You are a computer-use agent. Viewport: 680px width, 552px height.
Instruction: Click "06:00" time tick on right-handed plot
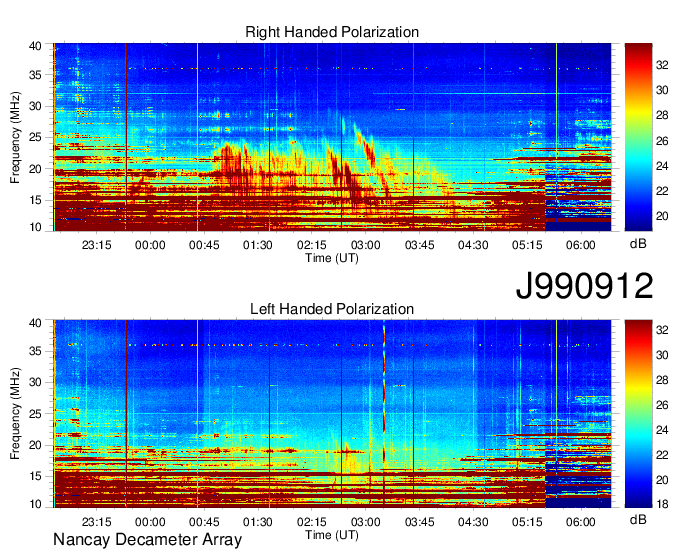click(x=581, y=245)
